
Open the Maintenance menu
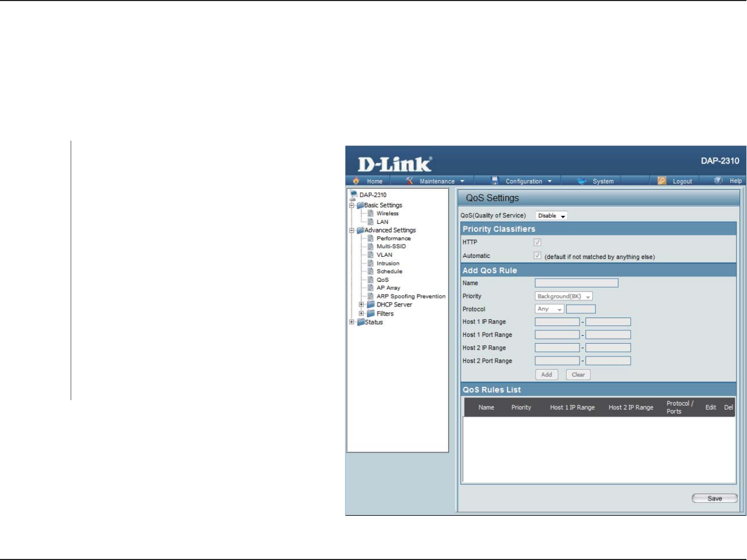point(437,181)
